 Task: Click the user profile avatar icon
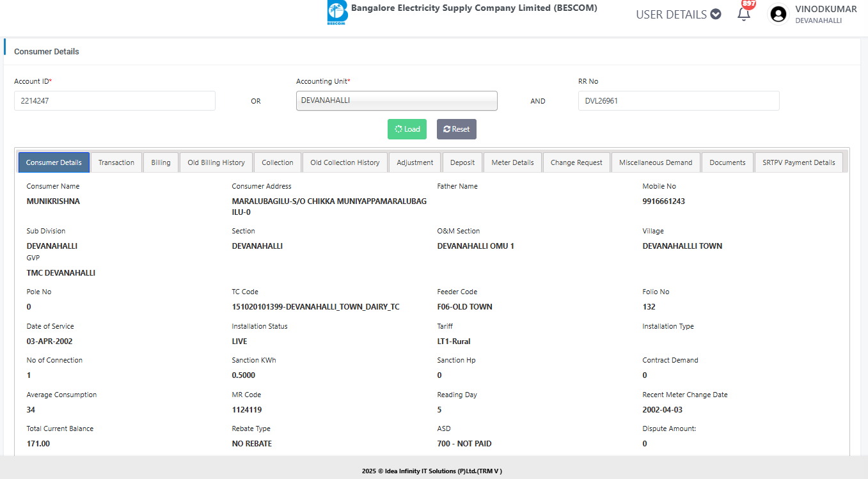[778, 14]
